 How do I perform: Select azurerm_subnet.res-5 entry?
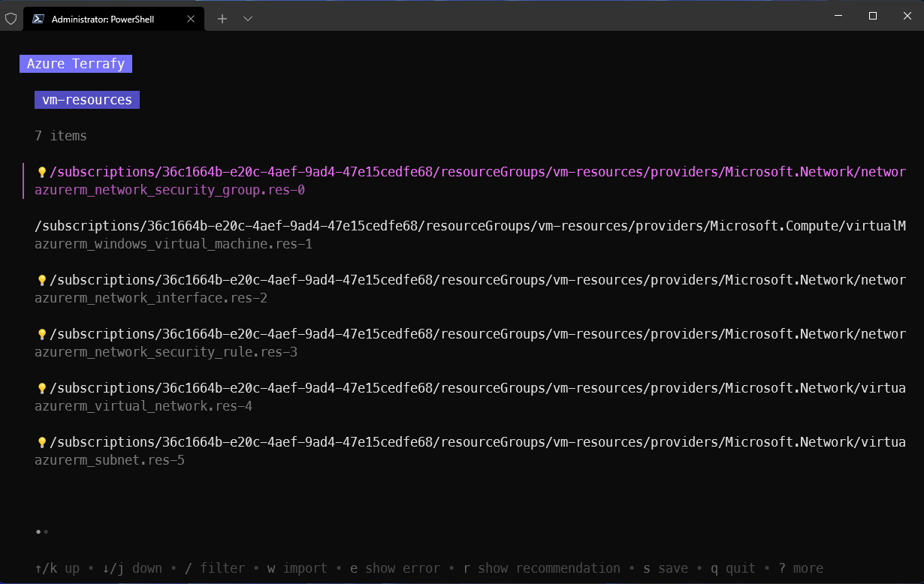coord(110,460)
